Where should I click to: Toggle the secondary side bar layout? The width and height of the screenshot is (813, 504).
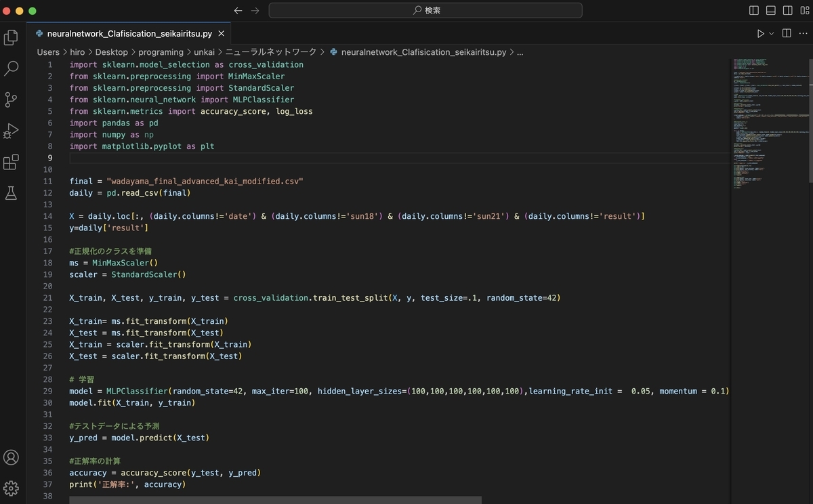point(788,11)
